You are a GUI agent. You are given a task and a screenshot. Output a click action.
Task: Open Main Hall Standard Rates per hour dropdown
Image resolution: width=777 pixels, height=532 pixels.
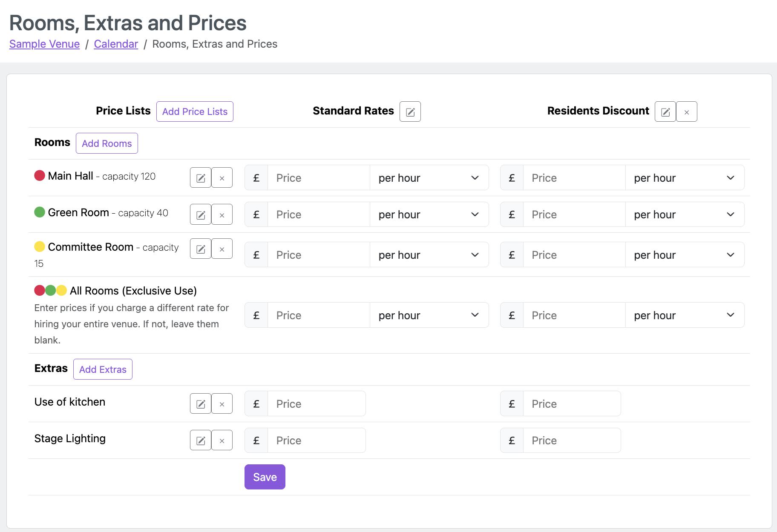coord(429,178)
